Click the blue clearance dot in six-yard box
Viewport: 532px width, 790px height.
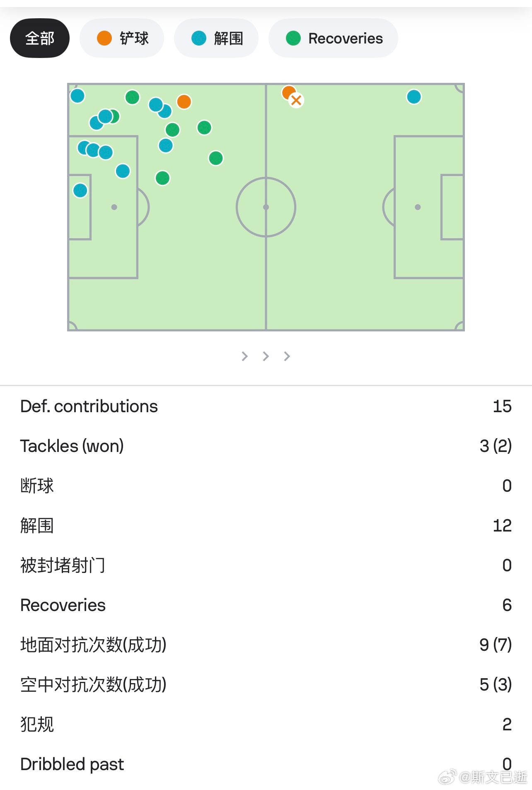pyautogui.click(x=80, y=191)
